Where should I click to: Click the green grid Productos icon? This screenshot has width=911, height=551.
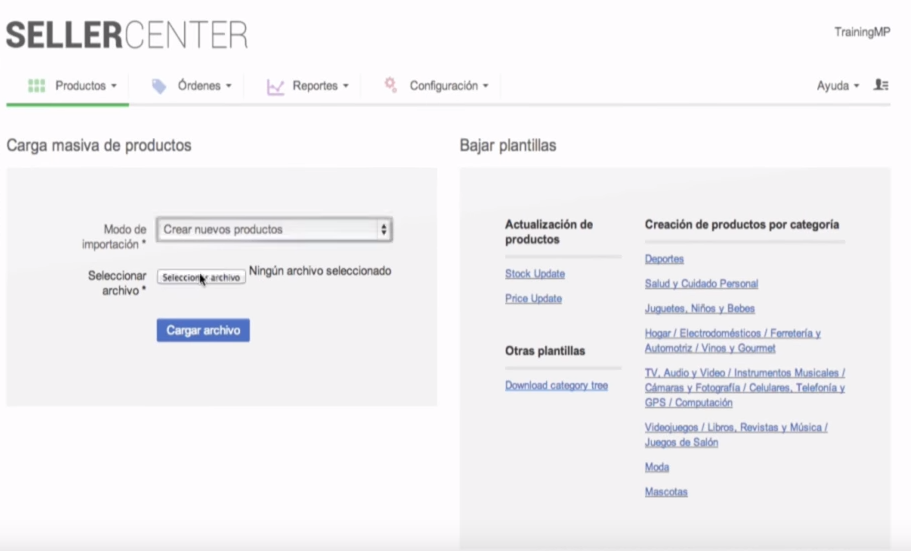click(37, 86)
